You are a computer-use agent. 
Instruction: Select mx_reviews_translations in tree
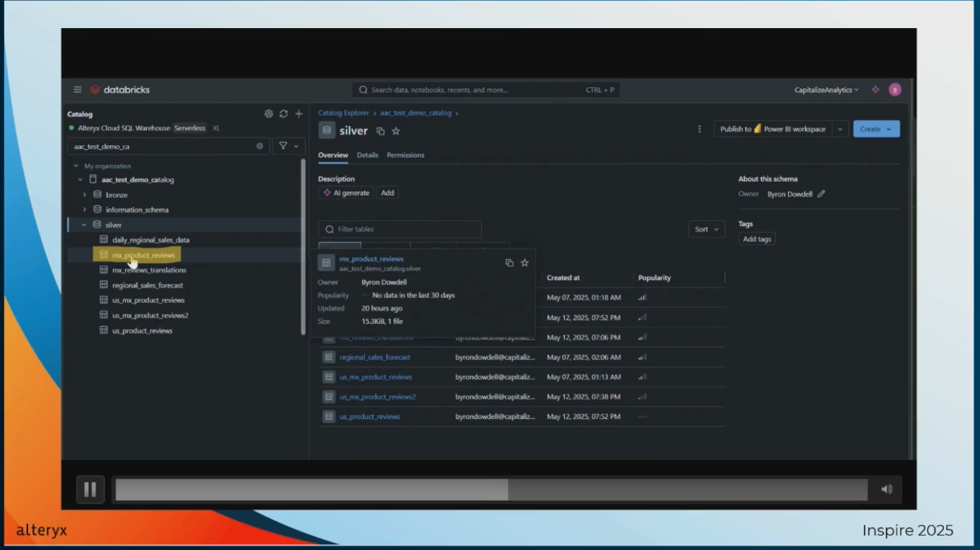tap(149, 270)
